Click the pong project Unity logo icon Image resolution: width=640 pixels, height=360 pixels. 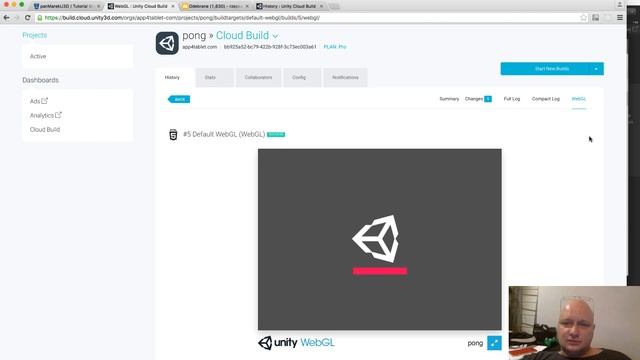tap(167, 43)
